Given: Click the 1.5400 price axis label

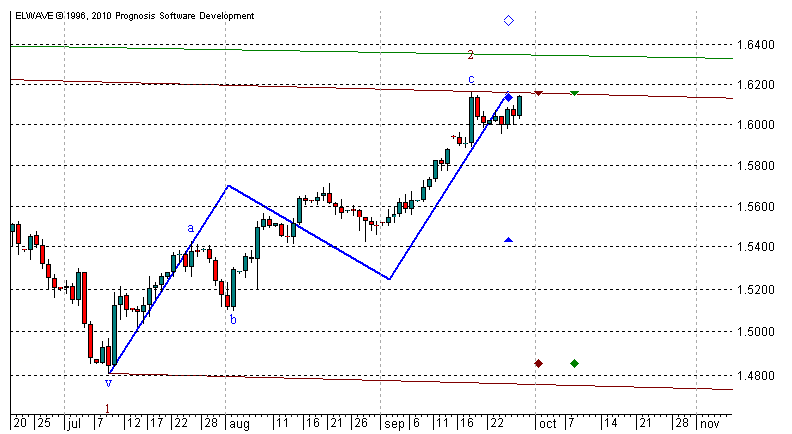Looking at the screenshot, I should (756, 247).
